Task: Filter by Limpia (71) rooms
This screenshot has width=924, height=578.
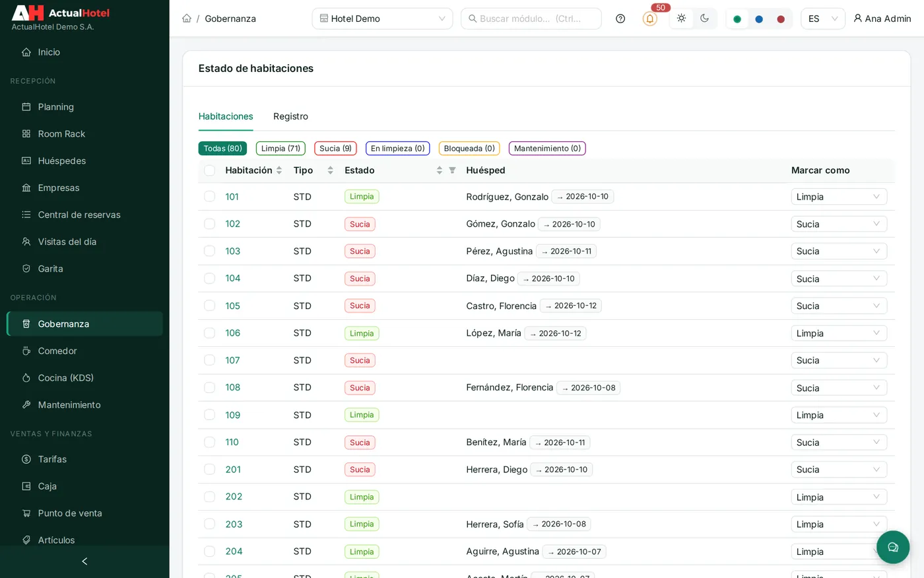Action: [280, 149]
